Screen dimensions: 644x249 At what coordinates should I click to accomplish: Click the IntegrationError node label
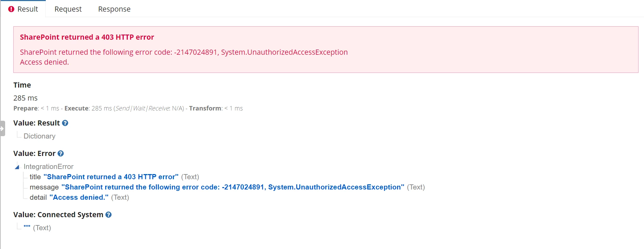pos(49,167)
